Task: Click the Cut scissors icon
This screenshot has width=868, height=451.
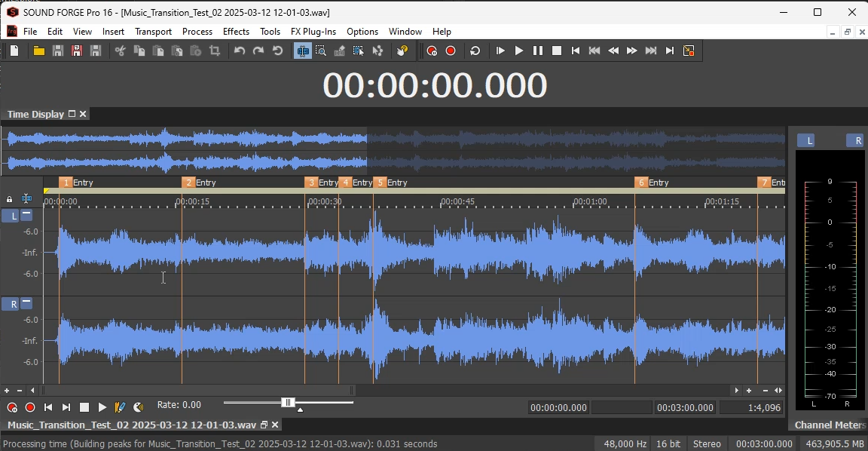Action: 120,51
